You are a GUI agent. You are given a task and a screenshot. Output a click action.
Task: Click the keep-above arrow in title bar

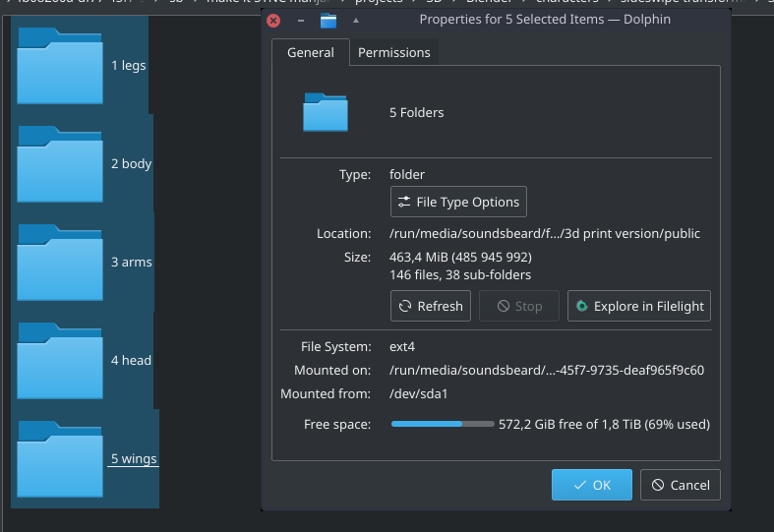point(356,21)
